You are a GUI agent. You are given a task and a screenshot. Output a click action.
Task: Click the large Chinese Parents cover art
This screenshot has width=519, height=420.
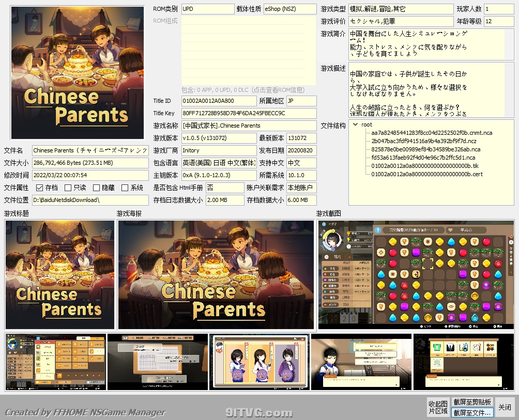click(78, 73)
